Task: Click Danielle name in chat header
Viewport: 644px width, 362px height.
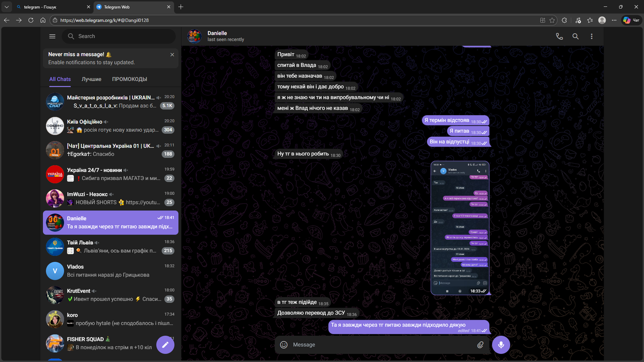Action: (x=217, y=33)
